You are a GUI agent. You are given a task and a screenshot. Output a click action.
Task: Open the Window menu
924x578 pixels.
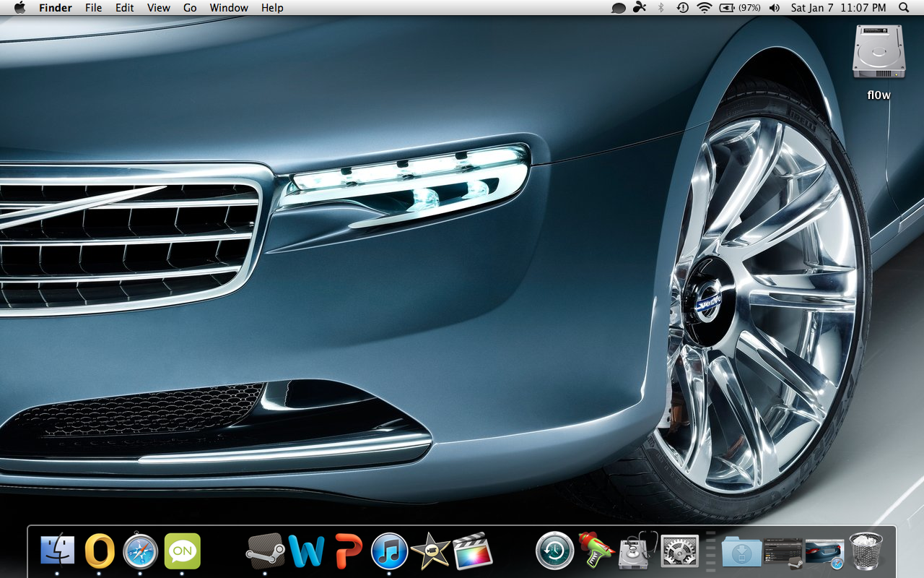pyautogui.click(x=229, y=8)
